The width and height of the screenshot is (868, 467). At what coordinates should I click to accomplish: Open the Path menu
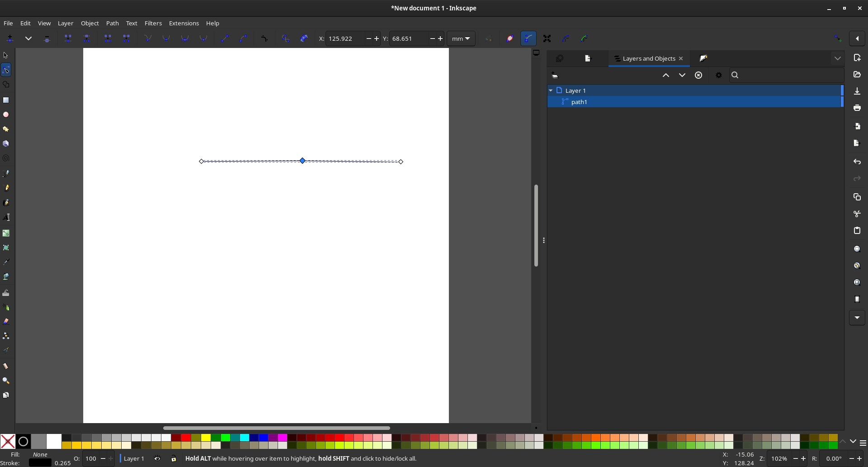click(x=113, y=23)
